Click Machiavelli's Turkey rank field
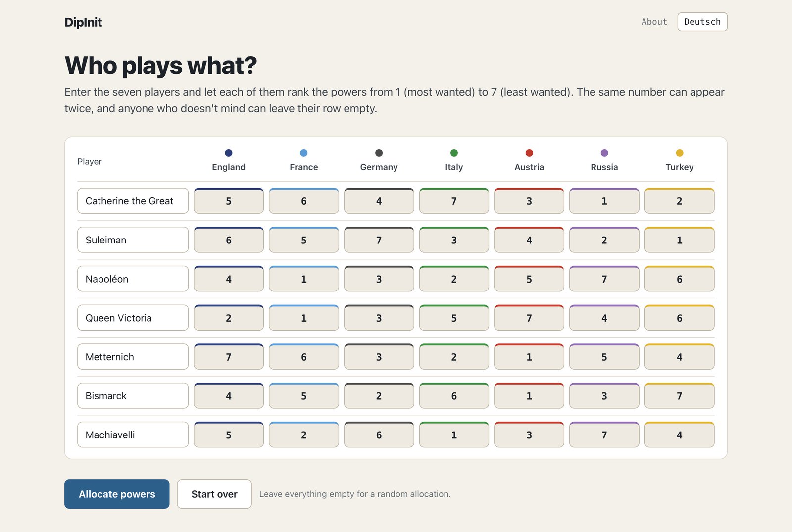Screen dimensions: 792x532 coord(680,435)
